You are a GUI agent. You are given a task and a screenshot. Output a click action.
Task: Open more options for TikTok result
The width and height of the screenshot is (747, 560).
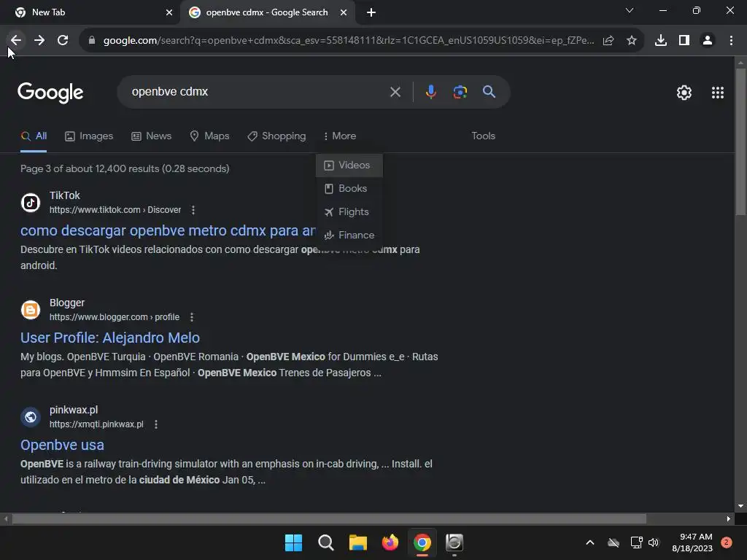(193, 210)
